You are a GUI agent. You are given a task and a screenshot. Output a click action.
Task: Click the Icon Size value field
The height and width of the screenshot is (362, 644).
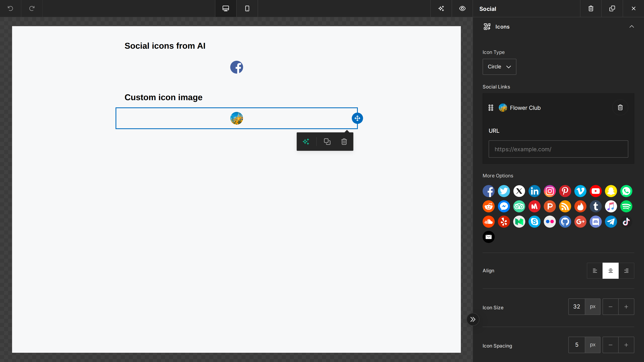577,306
